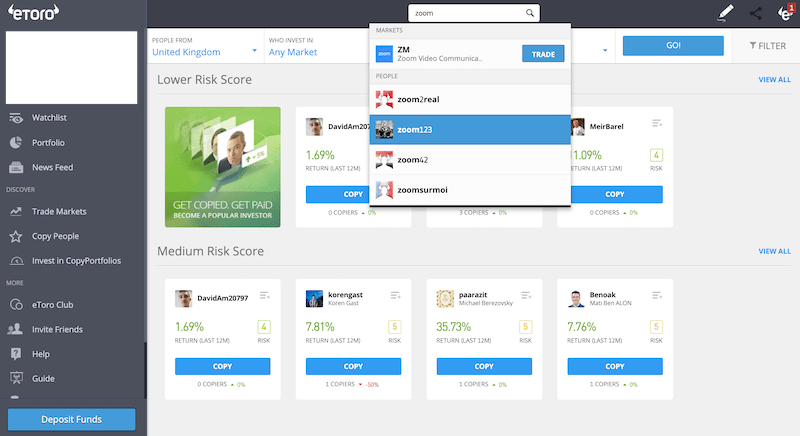The image size is (800, 436).
Task: Open MeirBarel's profile name
Action: coord(607,126)
